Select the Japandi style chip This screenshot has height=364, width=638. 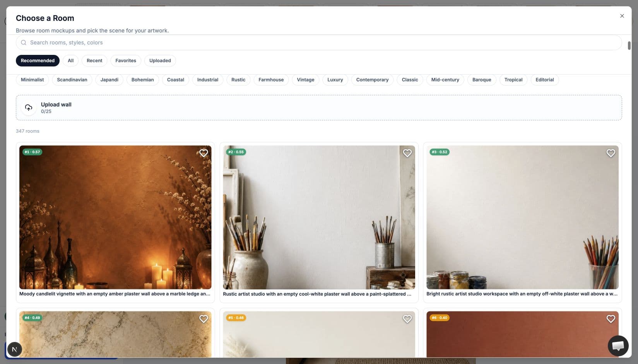point(109,80)
